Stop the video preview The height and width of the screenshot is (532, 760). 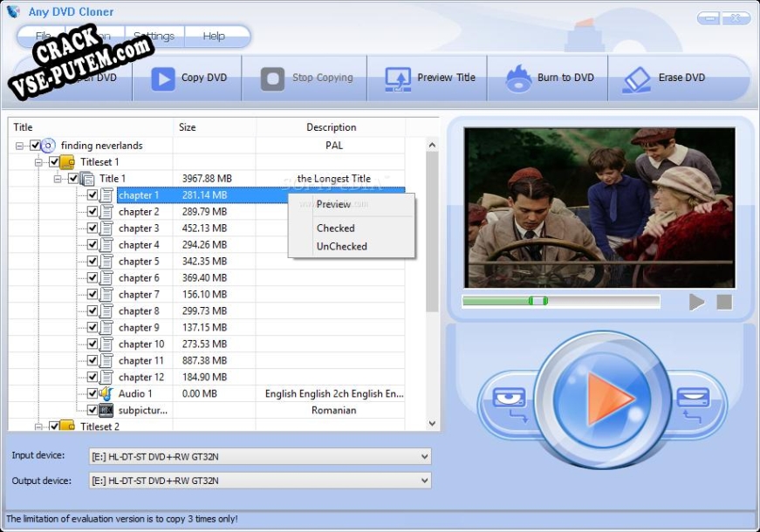coord(724,302)
